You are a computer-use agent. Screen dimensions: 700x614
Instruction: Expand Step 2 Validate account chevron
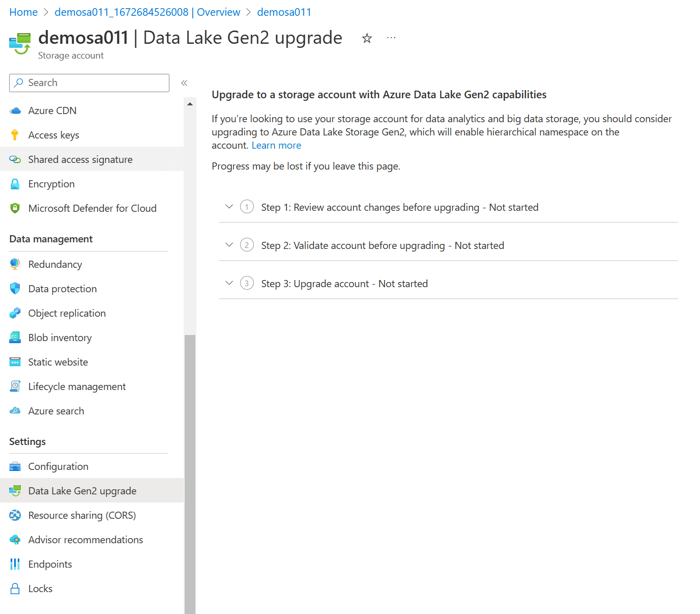[x=229, y=244]
